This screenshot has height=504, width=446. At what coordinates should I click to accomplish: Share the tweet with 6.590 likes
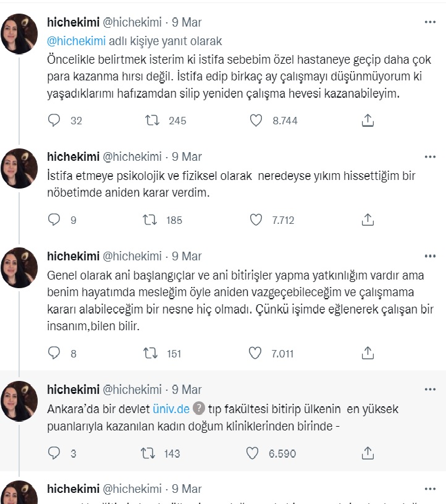point(367,453)
